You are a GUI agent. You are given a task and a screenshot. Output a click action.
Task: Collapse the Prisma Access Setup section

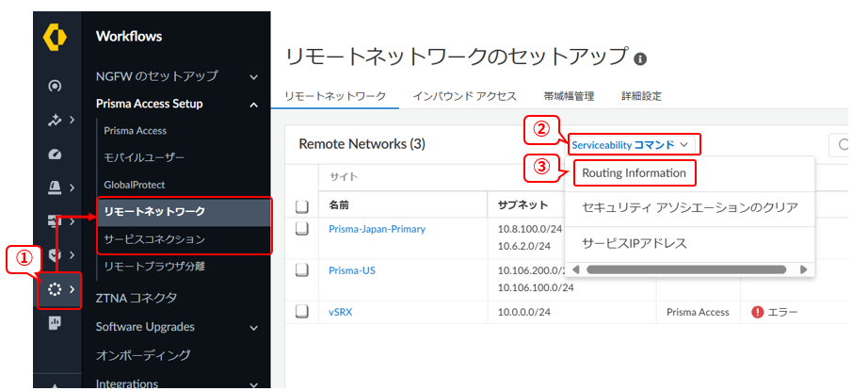pos(253,104)
